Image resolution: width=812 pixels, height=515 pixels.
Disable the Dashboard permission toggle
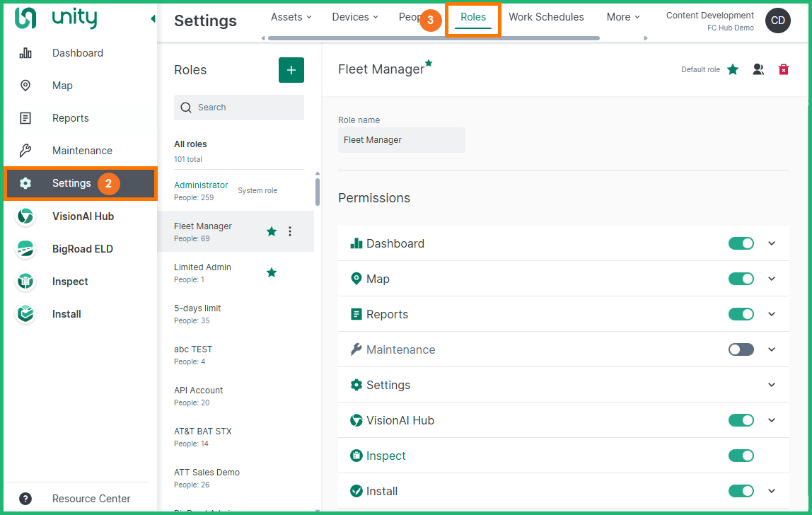tap(741, 243)
